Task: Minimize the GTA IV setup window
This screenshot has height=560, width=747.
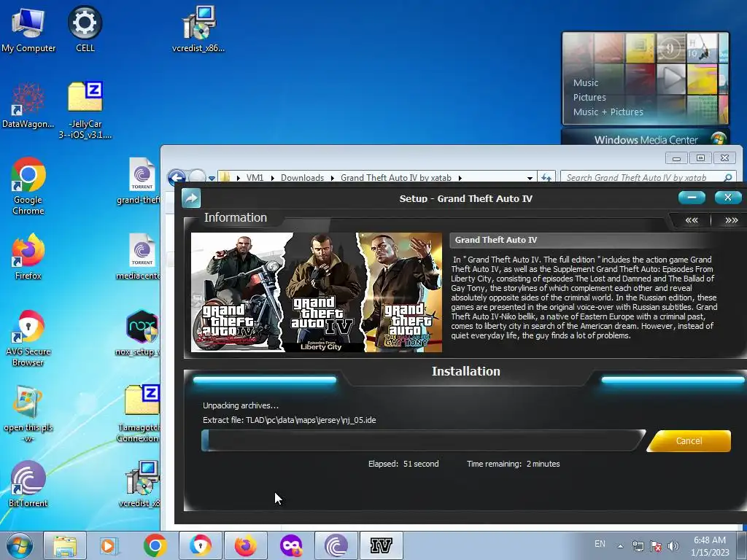Action: click(x=692, y=197)
